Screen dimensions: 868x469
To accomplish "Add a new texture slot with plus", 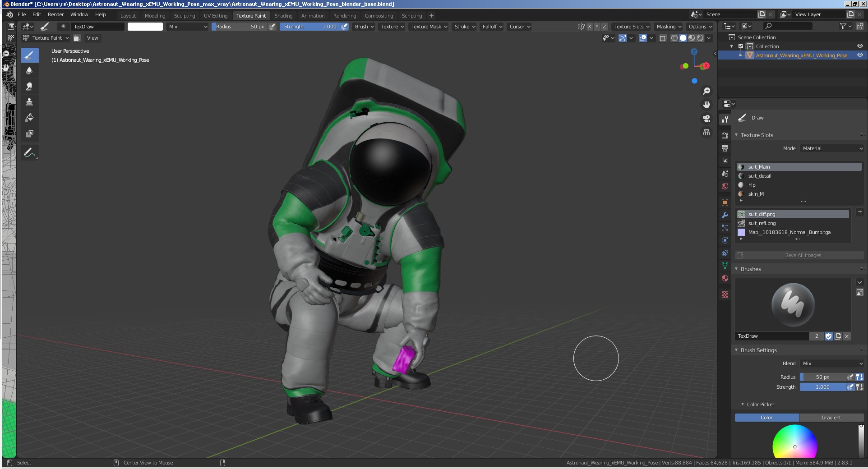I will [x=860, y=212].
